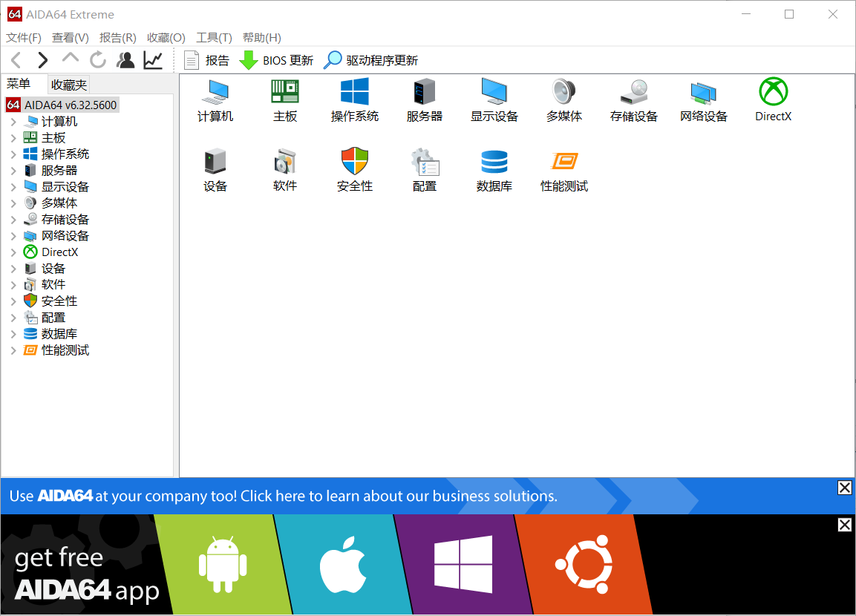Click the BIOS 更新 button
Screen dimensions: 856x616
tap(277, 60)
